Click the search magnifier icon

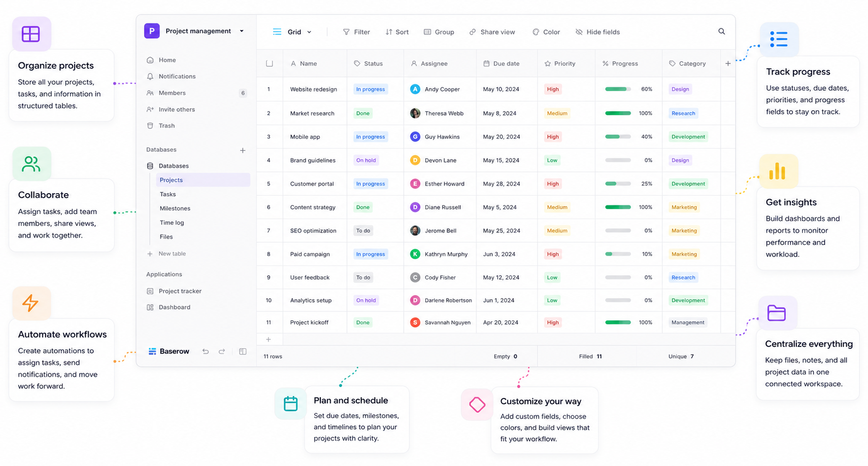pyautogui.click(x=721, y=31)
